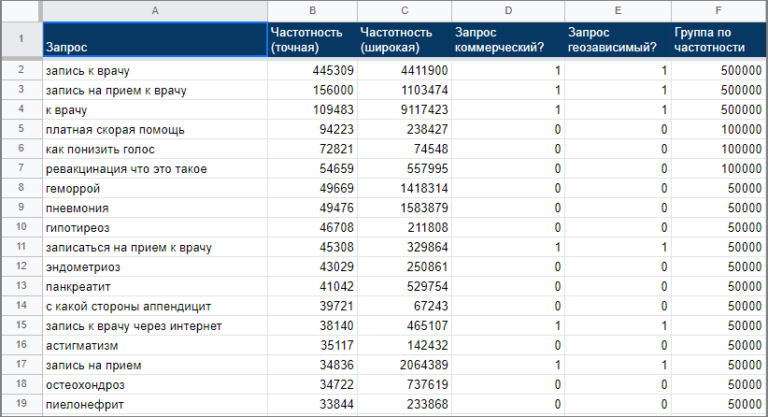Viewport: 768px width, 417px height.
Task: Select 'запись к врачу через интернет' cell
Action: coord(153,325)
